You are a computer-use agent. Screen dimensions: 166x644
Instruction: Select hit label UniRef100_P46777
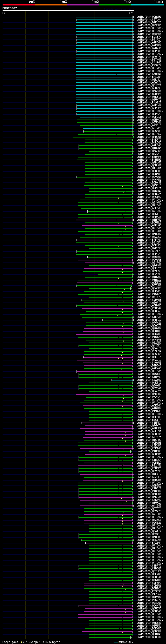149,600
